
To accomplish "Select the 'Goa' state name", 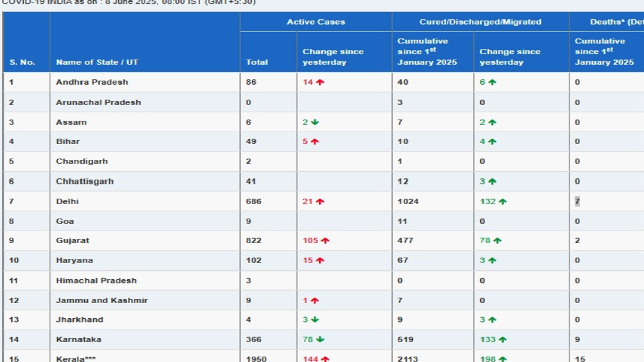I will [x=65, y=221].
